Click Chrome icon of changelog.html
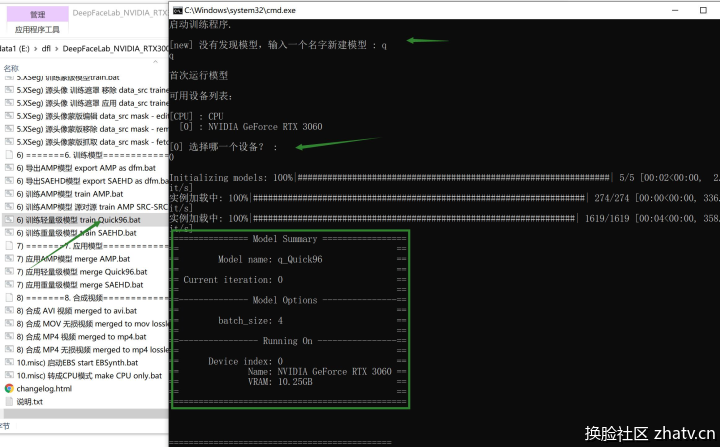This screenshot has width=720, height=447. (x=9, y=389)
